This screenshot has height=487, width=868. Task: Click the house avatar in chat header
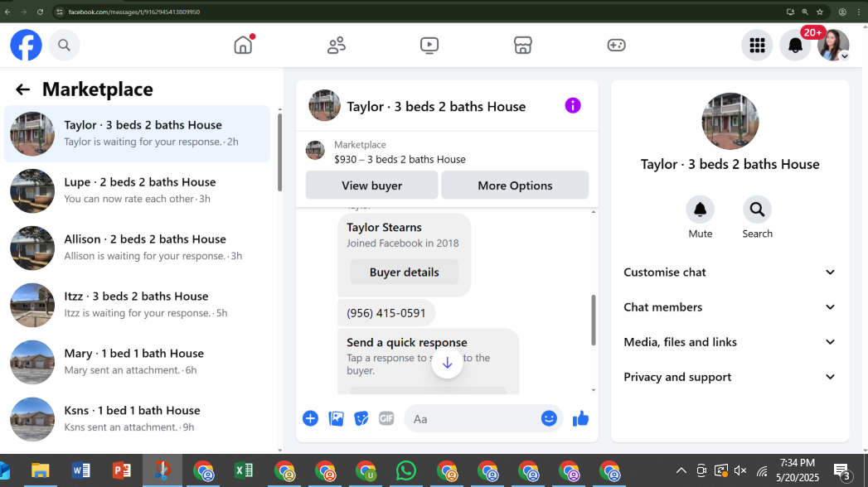point(324,105)
